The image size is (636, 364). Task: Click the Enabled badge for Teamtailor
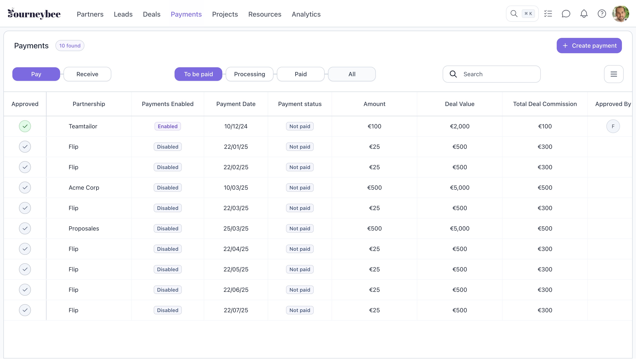click(168, 126)
